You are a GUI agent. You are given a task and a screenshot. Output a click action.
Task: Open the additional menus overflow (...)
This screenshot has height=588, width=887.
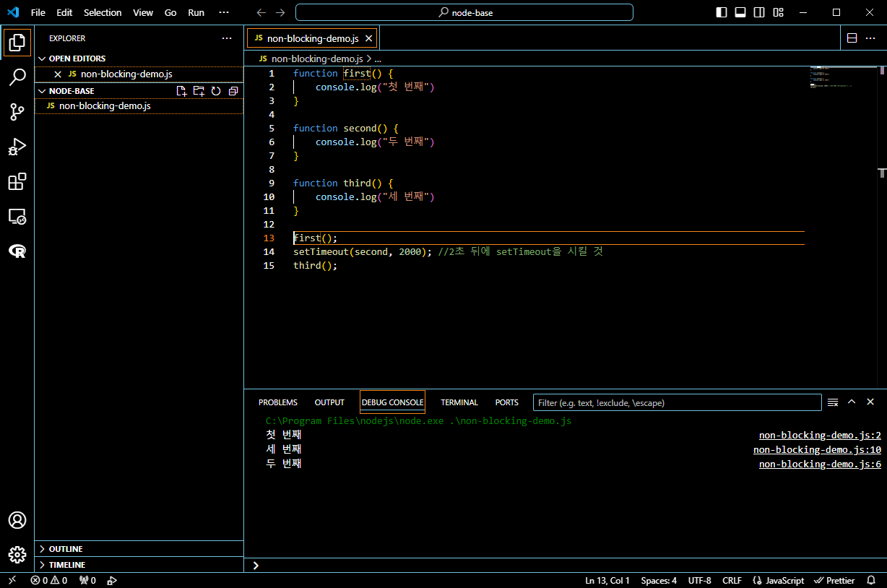(224, 12)
